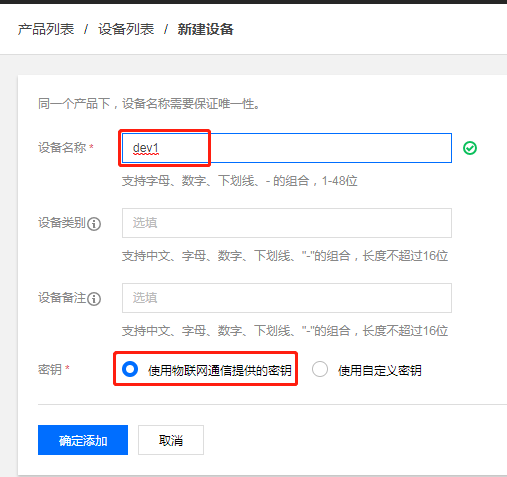Image resolution: width=507 pixels, height=477 pixels.
Task: Click the green validation check icon
Action: (470, 148)
